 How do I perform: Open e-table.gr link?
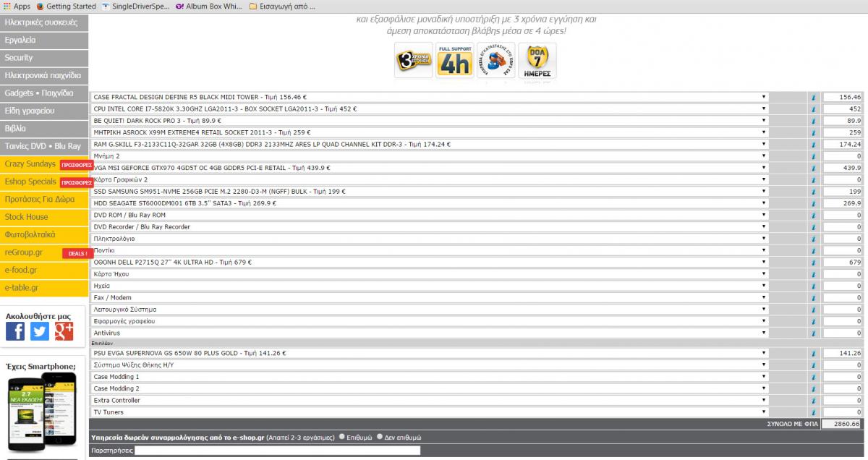pos(44,288)
